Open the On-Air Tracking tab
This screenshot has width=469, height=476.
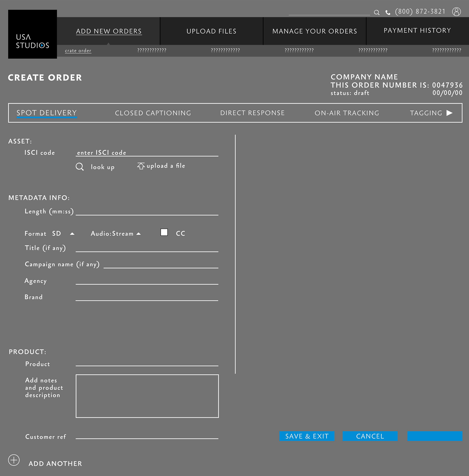347,113
